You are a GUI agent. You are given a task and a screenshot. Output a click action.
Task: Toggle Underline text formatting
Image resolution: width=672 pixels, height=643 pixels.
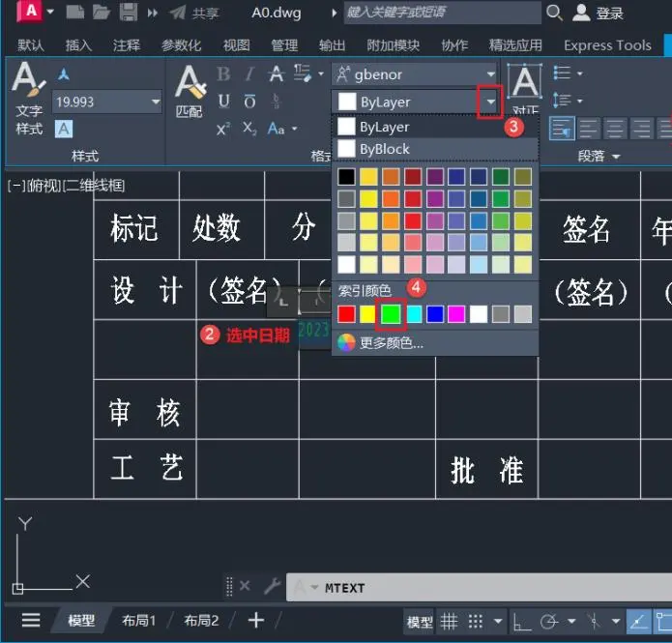[223, 102]
